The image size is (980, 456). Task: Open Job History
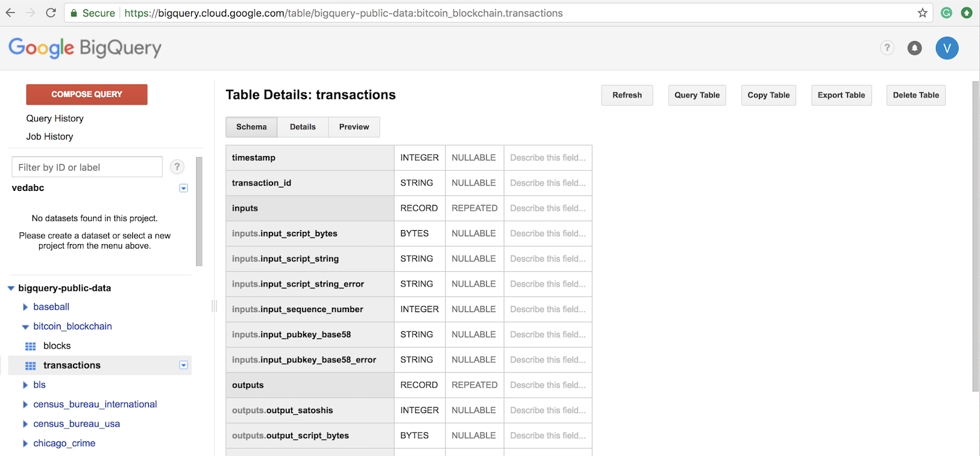(x=50, y=136)
